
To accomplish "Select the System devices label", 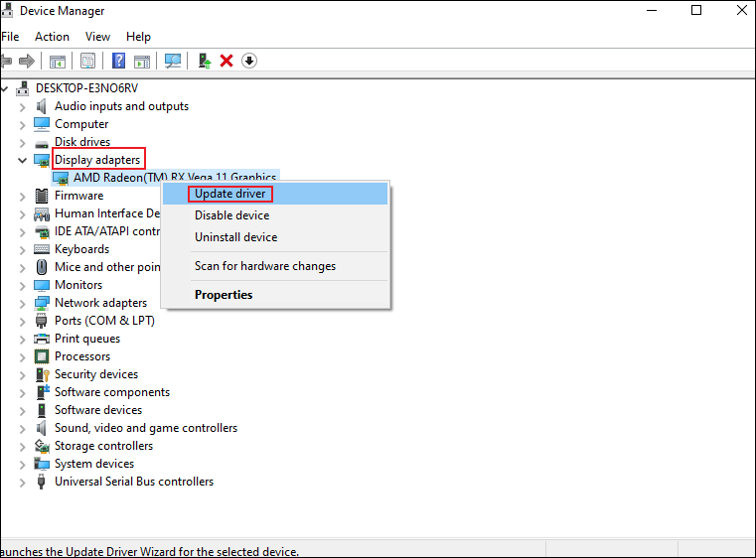I will [x=94, y=464].
